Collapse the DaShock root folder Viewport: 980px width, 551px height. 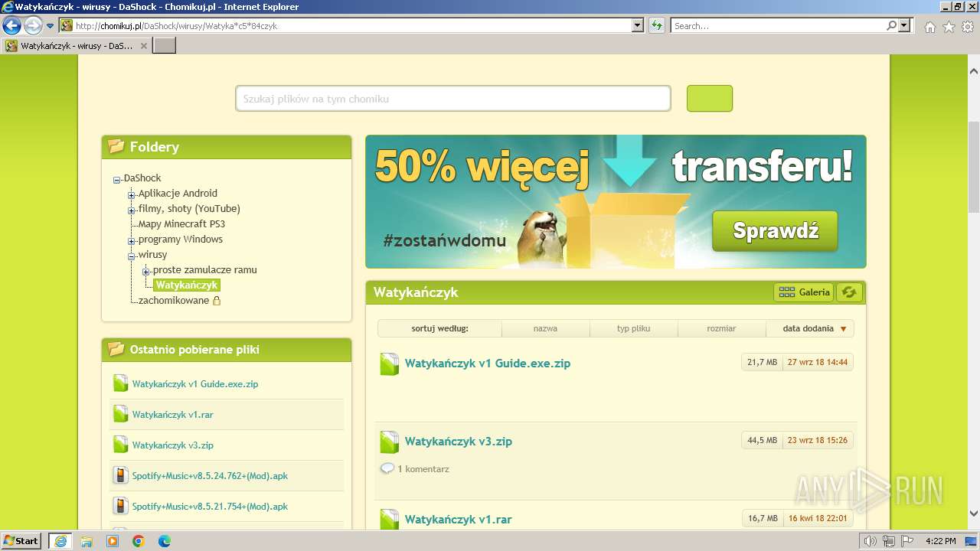click(117, 180)
